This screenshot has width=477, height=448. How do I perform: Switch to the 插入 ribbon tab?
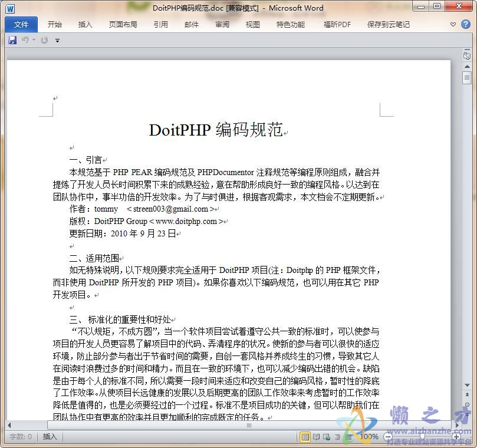pyautogui.click(x=85, y=24)
